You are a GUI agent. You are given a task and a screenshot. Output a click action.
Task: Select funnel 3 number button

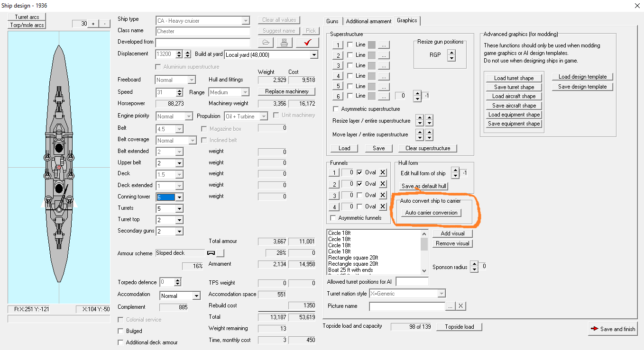(x=334, y=195)
